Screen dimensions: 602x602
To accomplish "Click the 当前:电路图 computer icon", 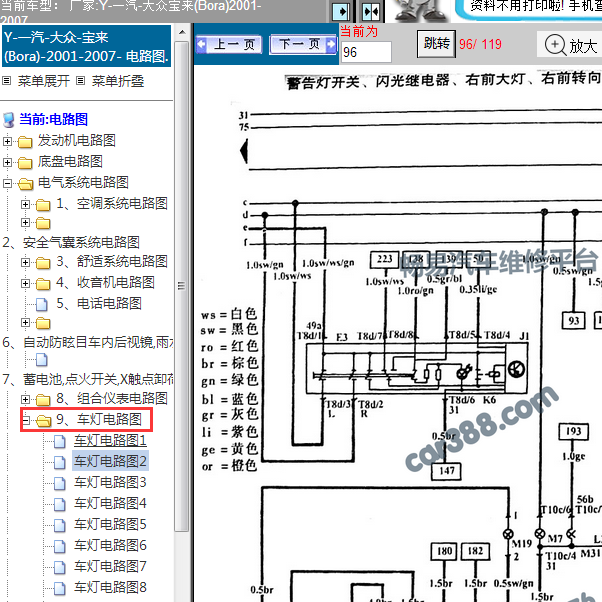I will coord(8,119).
